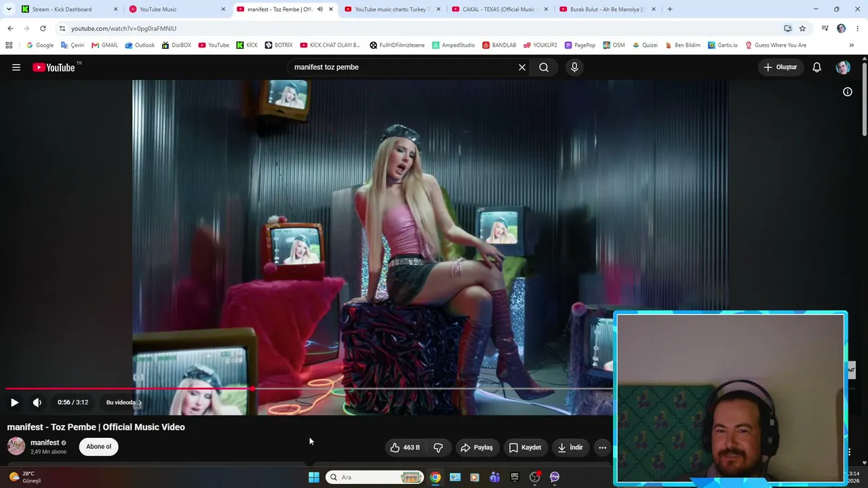Open the DiziBOX bookmark
Viewport: 868px width, 488px height.
pos(176,45)
